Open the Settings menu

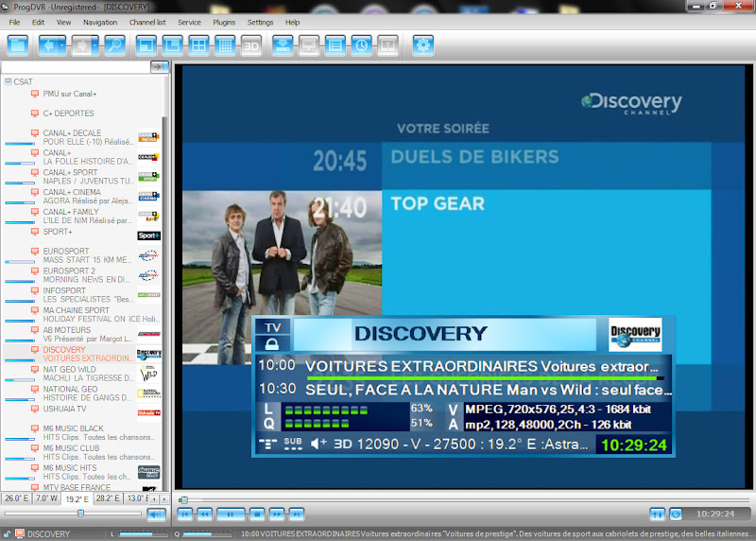click(261, 22)
